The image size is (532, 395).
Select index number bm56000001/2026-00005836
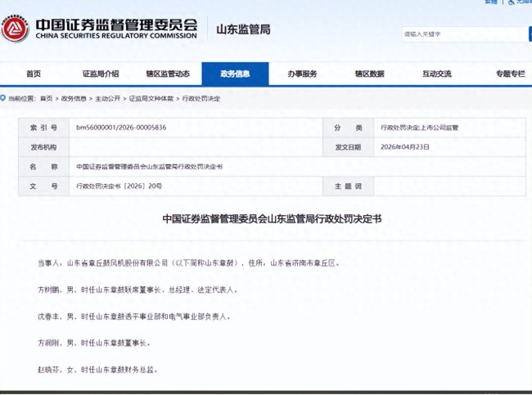[121, 128]
